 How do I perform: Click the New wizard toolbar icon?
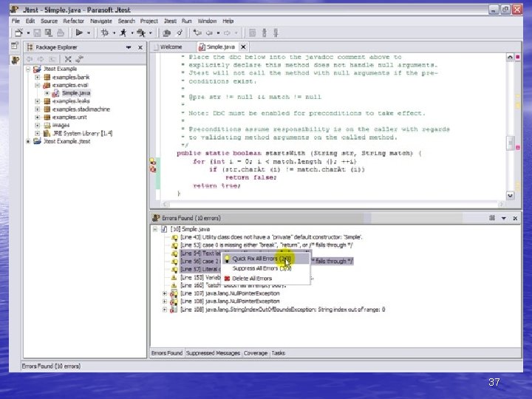[x=18, y=33]
